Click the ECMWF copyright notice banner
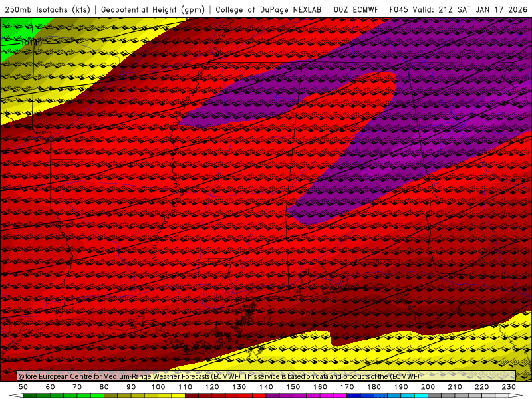Image resolution: width=532 pixels, height=399 pixels. click(267, 376)
